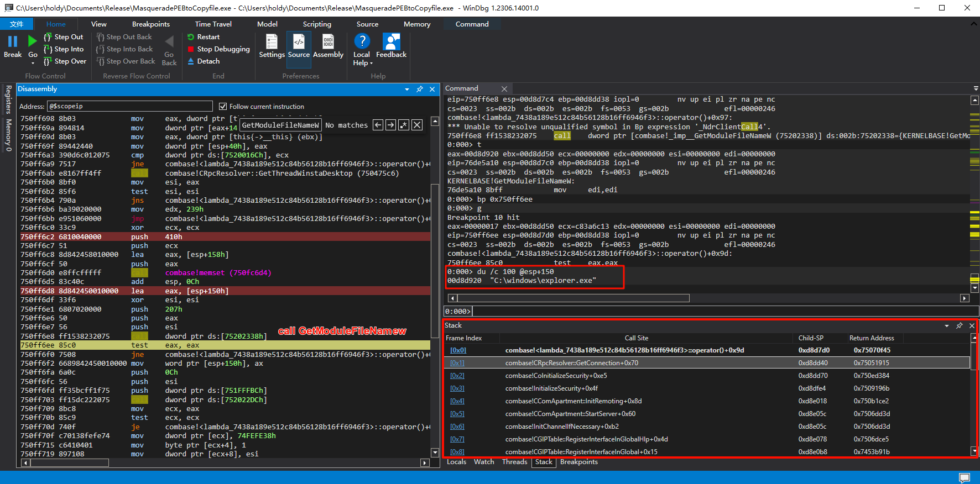
Task: Open Local Help question icon
Action: [362, 41]
